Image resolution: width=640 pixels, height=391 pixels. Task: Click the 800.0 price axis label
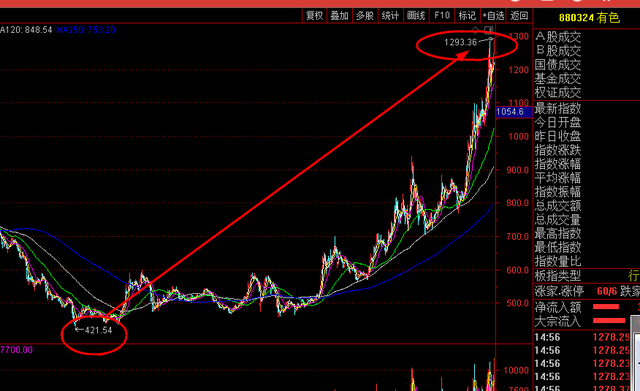click(x=518, y=203)
